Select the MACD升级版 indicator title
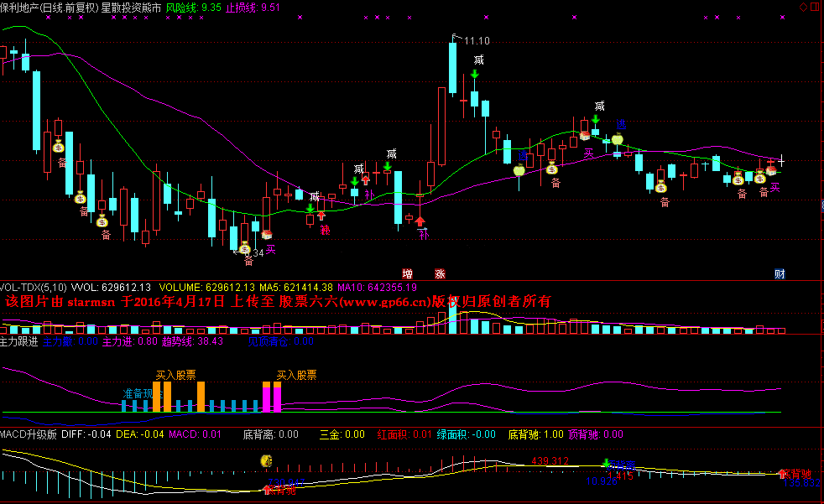This screenshot has width=824, height=504. pos(28,434)
